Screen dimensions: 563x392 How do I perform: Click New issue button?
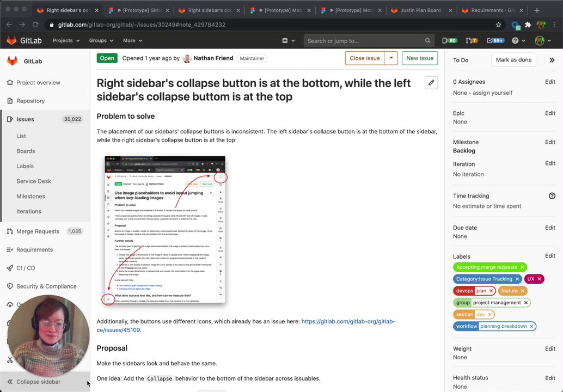[x=420, y=58]
